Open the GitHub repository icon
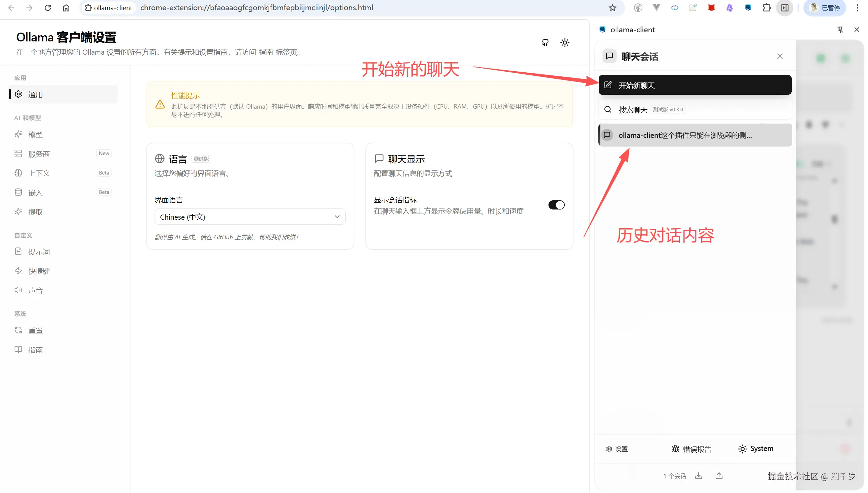This screenshot has height=493, width=868. (545, 42)
